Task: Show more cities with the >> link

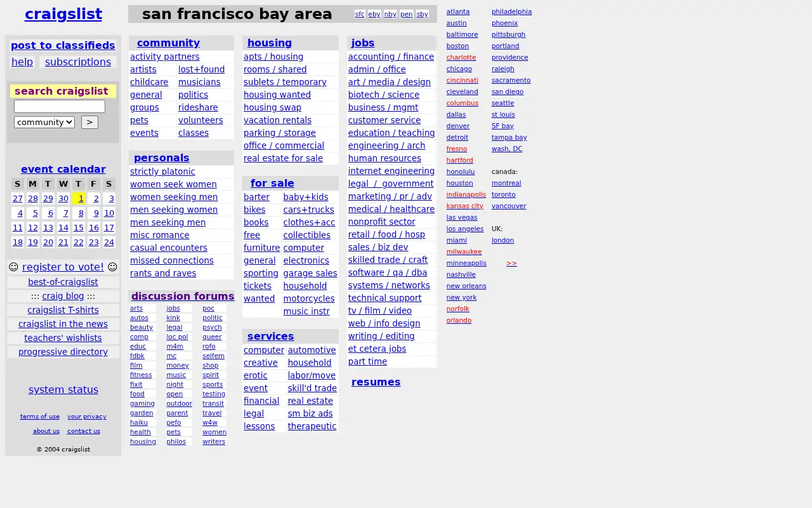Action: (x=511, y=263)
